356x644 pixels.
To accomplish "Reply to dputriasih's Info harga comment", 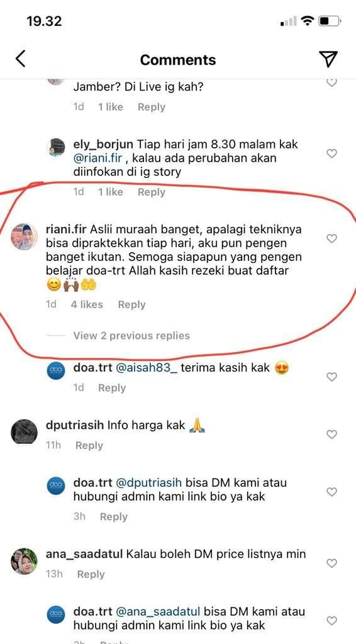I will [89, 446].
